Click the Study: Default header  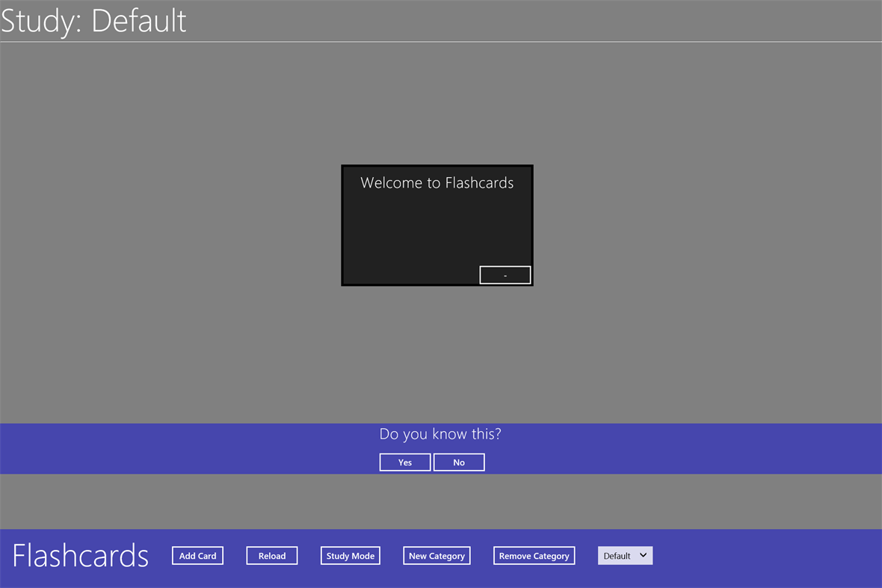93,20
